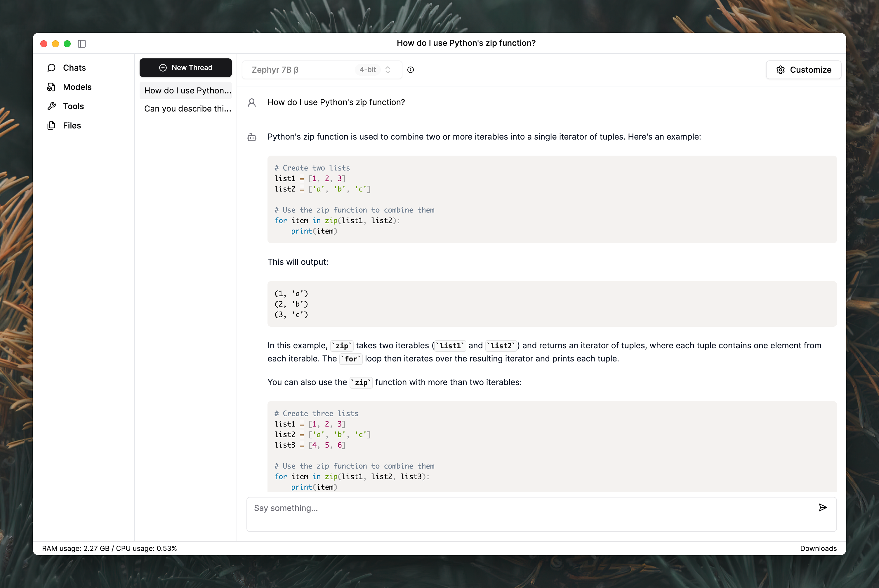Open the Downloads link in status bar
This screenshot has width=879, height=588.
(x=818, y=548)
